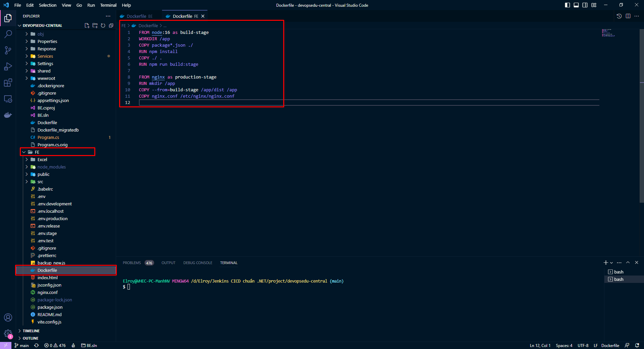This screenshot has height=349, width=644.
Task: Open the Extensions view icon
Action: (8, 83)
